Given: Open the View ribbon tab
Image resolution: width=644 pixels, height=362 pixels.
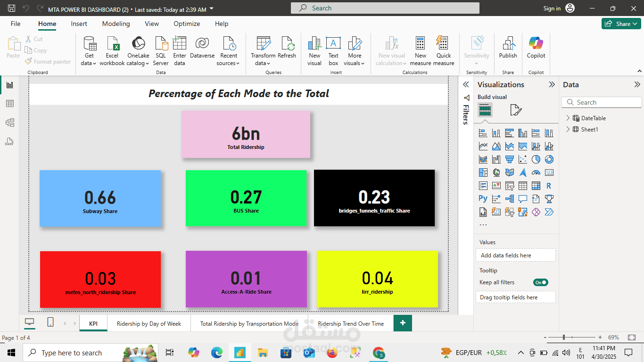Looking at the screenshot, I should pos(152,24).
